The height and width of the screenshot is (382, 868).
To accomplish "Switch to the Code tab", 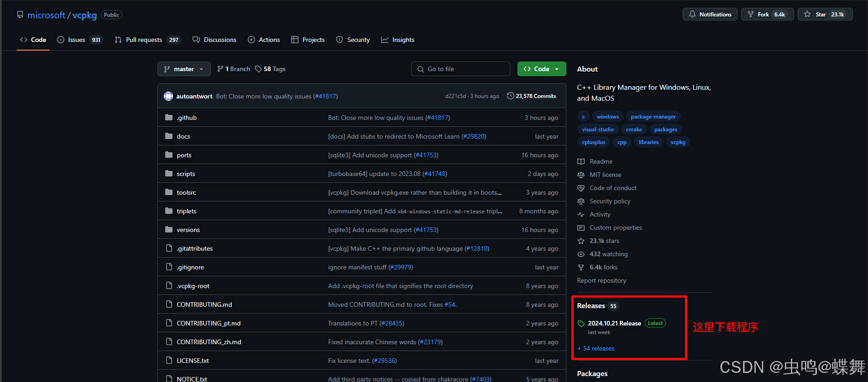I will tap(33, 40).
